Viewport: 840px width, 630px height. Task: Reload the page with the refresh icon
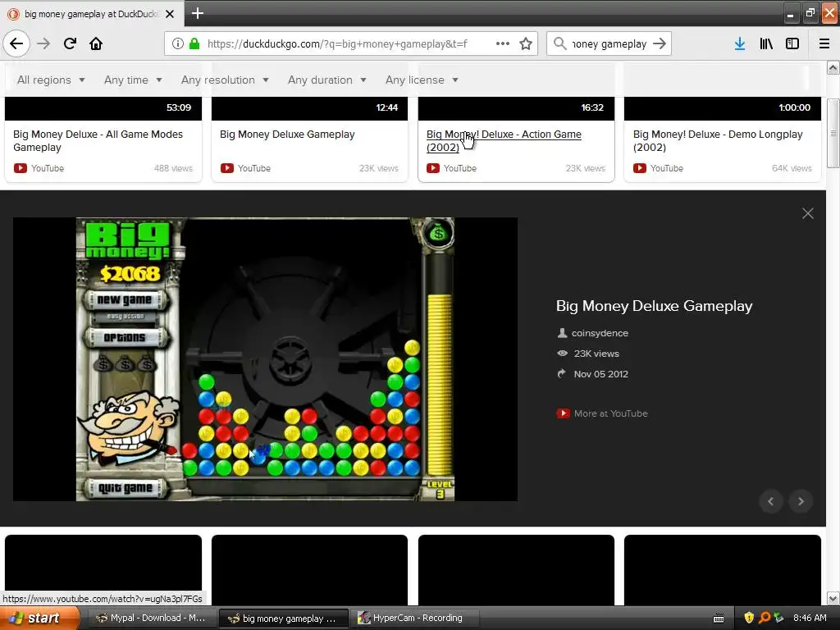click(x=70, y=43)
